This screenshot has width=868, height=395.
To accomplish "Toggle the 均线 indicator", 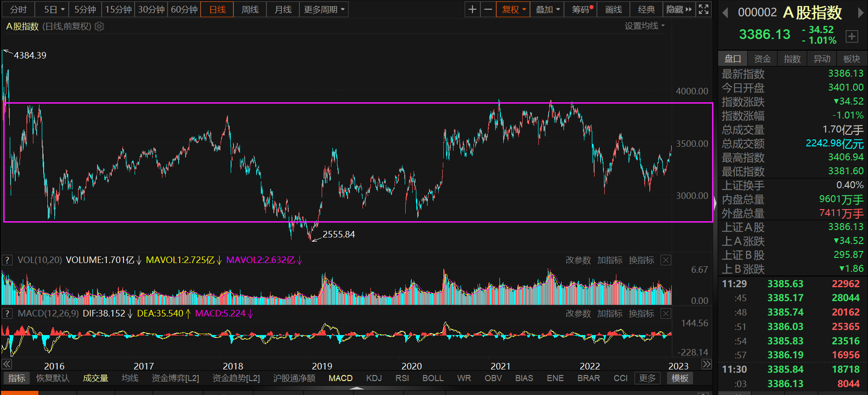I will coord(130,378).
